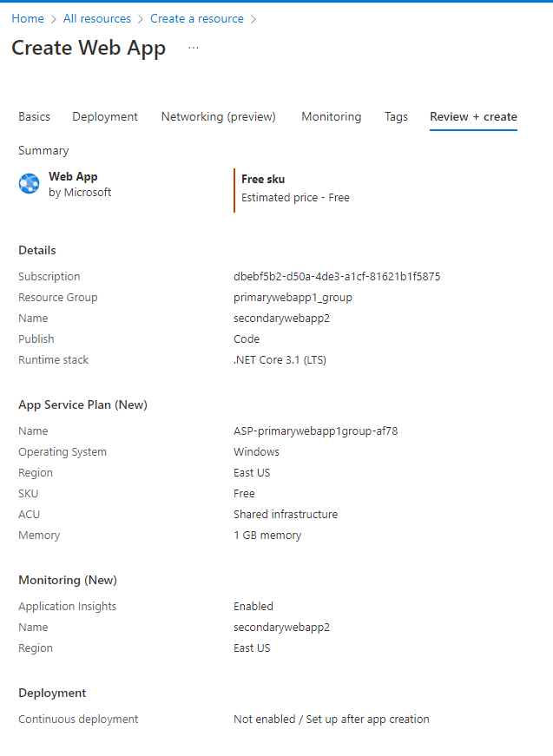Switch to the Monitoring tab
Image resolution: width=553 pixels, height=756 pixels.
point(331,116)
